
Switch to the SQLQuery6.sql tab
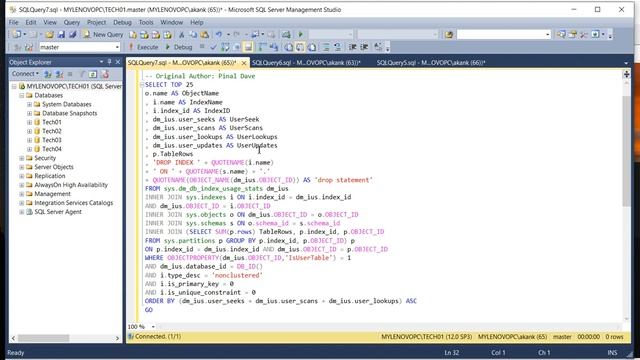click(x=306, y=63)
